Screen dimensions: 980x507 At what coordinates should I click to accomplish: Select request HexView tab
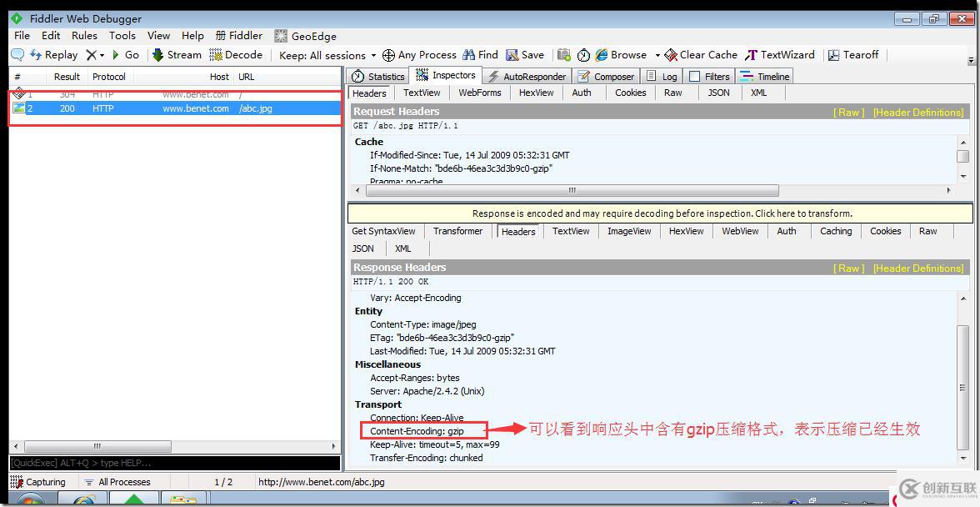click(537, 93)
